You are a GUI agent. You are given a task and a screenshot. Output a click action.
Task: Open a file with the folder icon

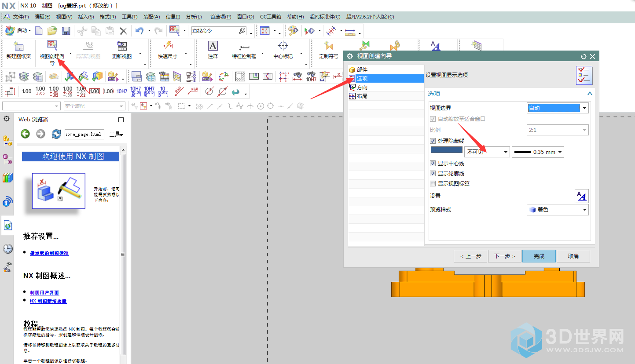tap(52, 31)
